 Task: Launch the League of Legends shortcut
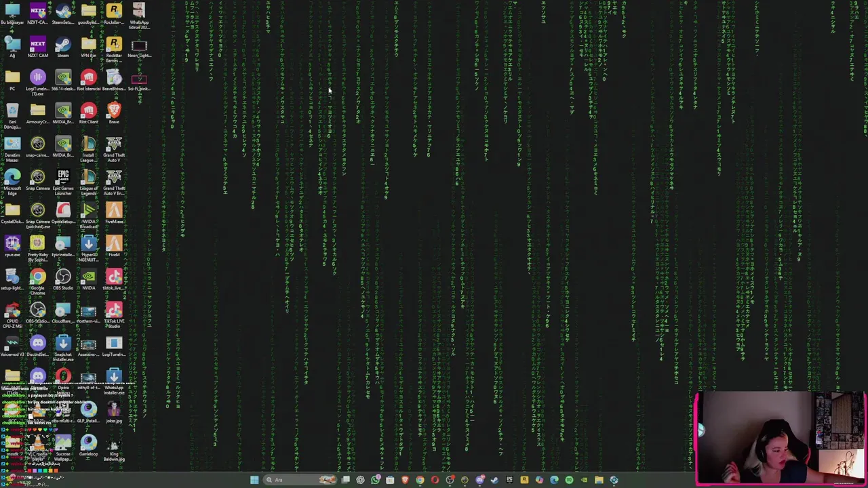pos(89,183)
